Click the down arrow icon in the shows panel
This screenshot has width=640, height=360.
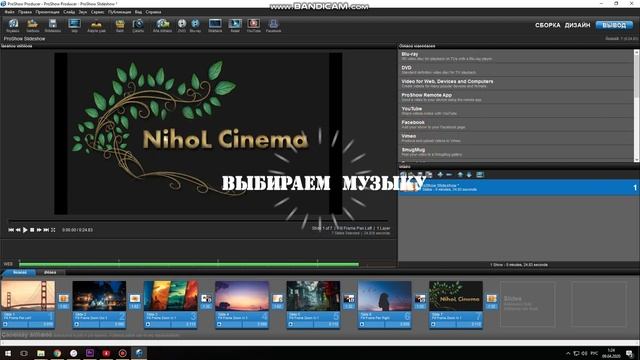click(x=469, y=174)
